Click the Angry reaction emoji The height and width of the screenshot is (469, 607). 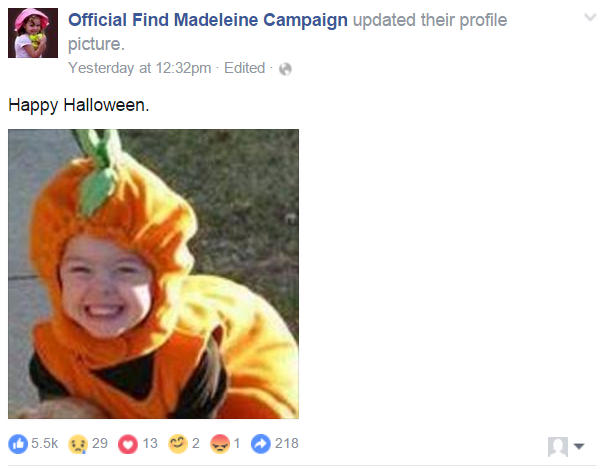pyautogui.click(x=221, y=443)
